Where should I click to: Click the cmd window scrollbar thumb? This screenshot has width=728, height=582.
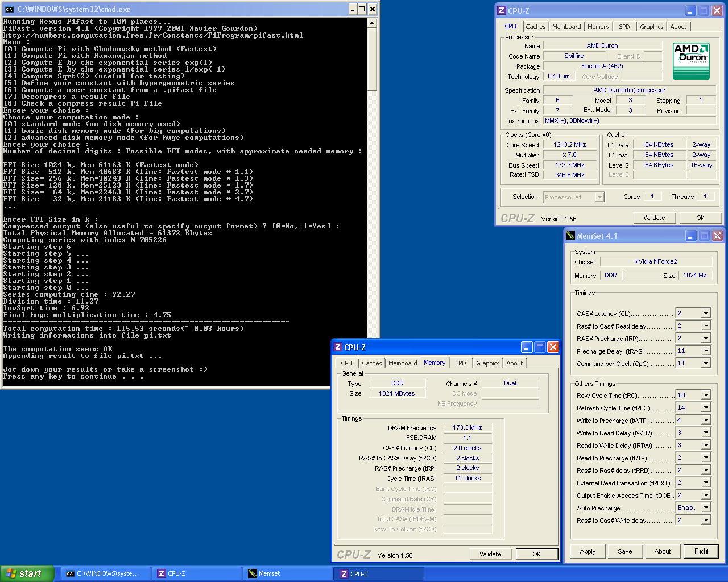point(373,59)
